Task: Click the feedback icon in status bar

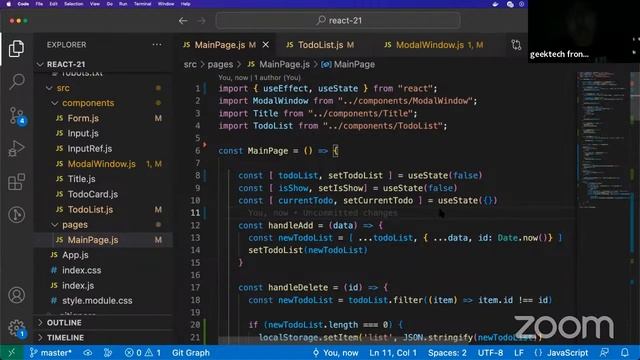Action: pos(604,353)
